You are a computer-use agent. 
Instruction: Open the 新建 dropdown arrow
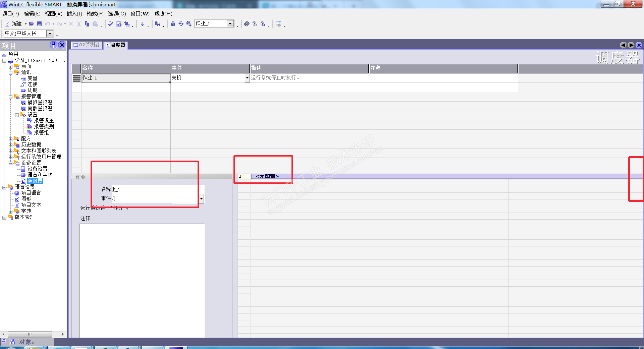tap(25, 24)
